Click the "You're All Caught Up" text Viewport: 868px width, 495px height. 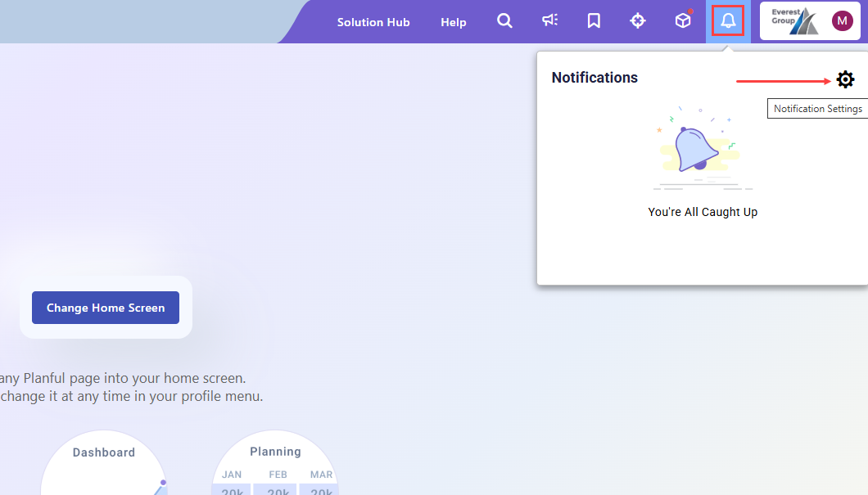click(703, 212)
